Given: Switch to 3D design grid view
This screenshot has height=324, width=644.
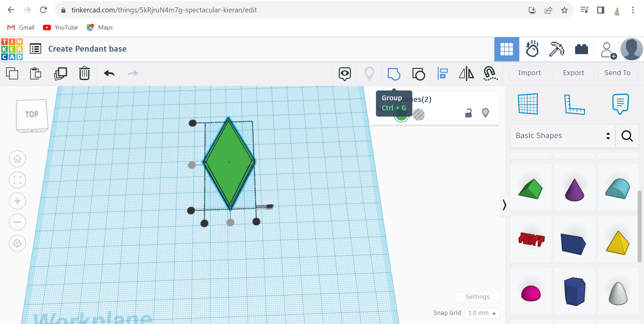Looking at the screenshot, I should (x=507, y=49).
